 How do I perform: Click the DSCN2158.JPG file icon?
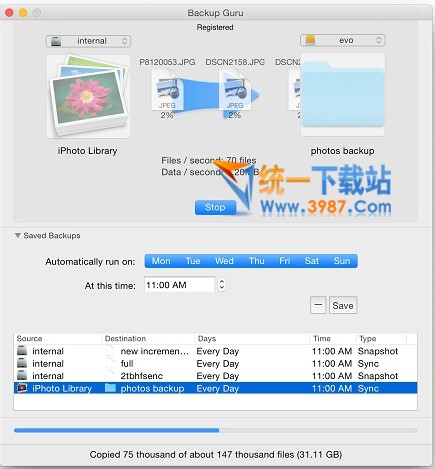click(x=235, y=89)
